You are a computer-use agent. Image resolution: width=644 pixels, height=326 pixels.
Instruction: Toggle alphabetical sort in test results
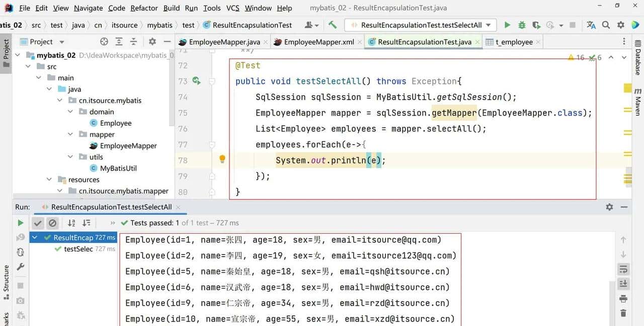click(x=71, y=223)
